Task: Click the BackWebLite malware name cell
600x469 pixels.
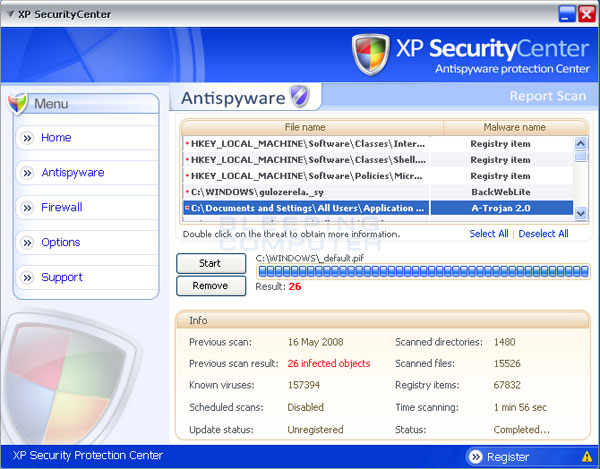Action: 501,192
